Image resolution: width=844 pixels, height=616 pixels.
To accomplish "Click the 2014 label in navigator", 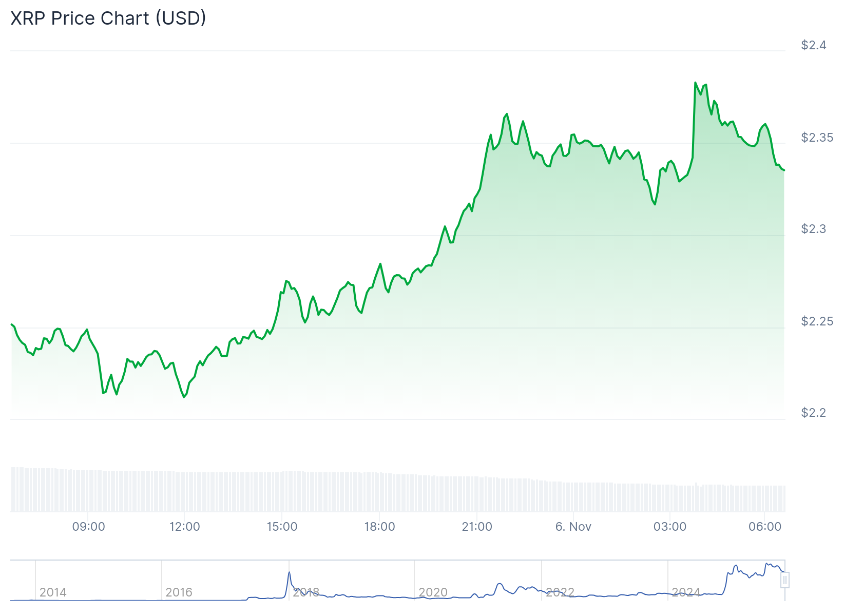I will [x=53, y=592].
